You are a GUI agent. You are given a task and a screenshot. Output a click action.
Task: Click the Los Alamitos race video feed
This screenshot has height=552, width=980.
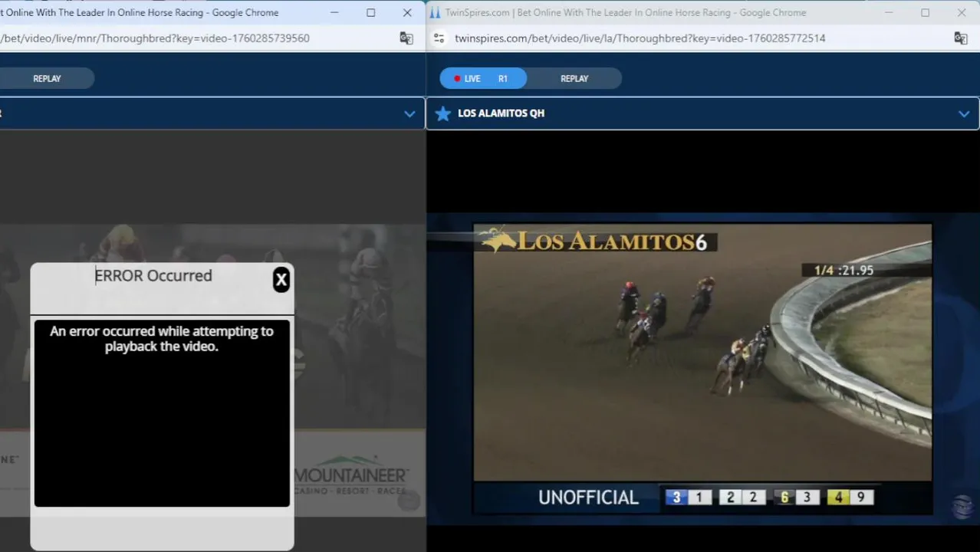pos(702,353)
